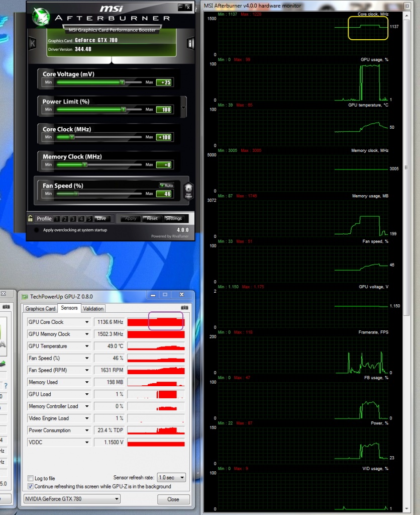This screenshot has height=515, width=420.
Task: Open the GPU Load sensor dropdown
Action: 87,394
